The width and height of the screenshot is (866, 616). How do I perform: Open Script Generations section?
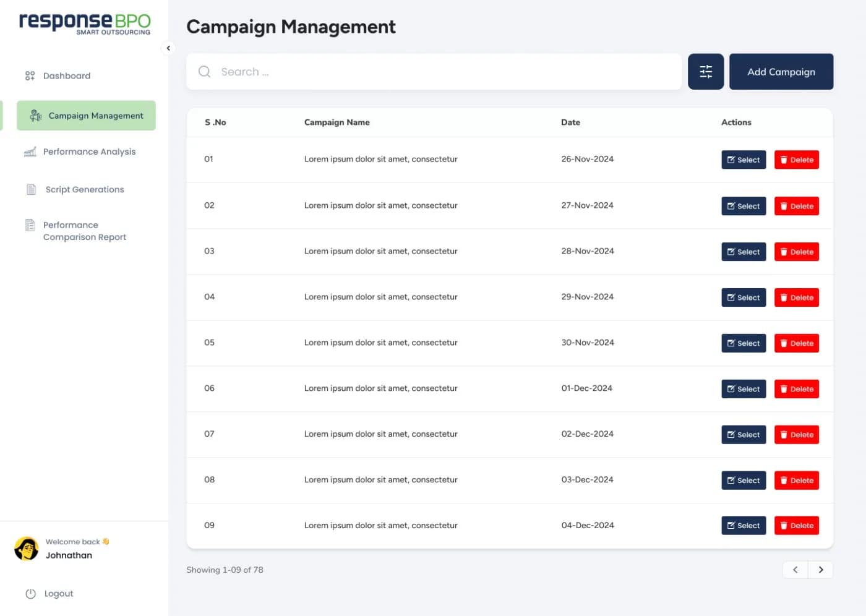85,189
